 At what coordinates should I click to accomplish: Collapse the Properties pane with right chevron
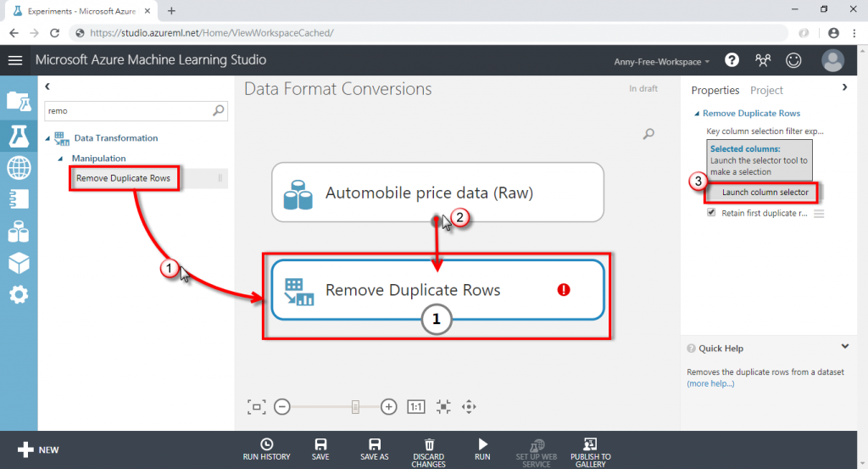pos(844,87)
